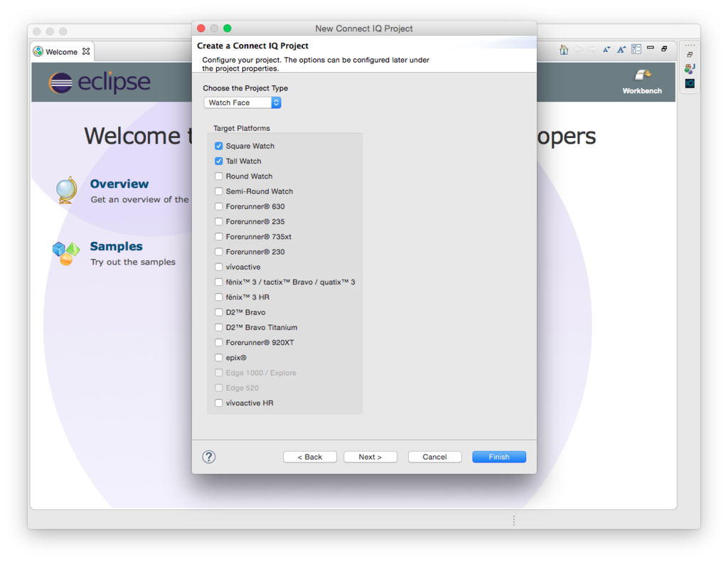Screen dimensions: 728x562
Task: Select the Forerunner 235 checkbox
Action: (219, 221)
